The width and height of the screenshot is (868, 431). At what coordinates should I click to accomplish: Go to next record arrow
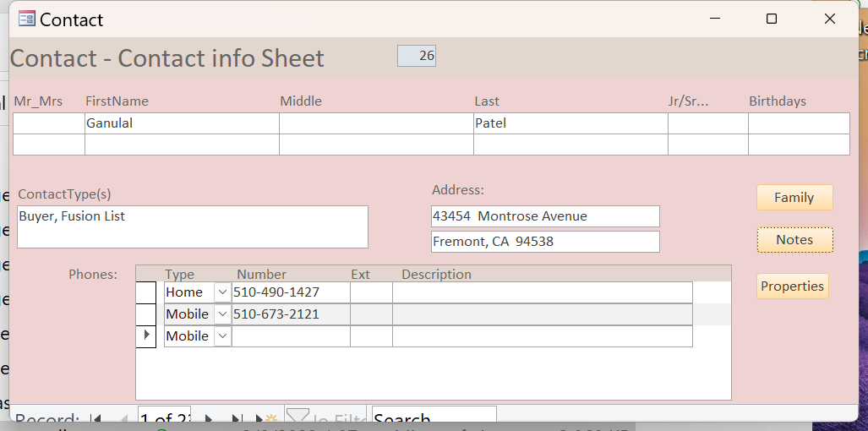point(209,419)
